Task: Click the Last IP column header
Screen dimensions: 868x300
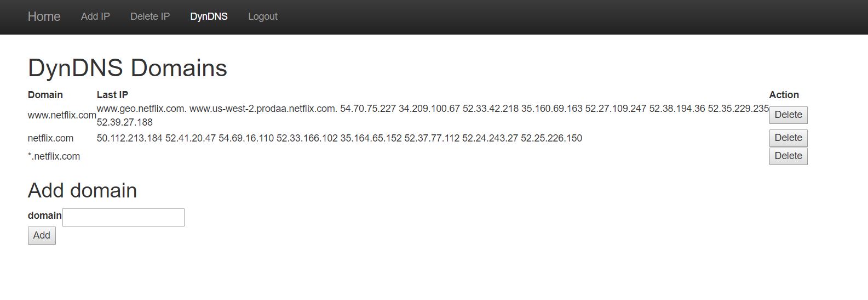Action: click(112, 95)
